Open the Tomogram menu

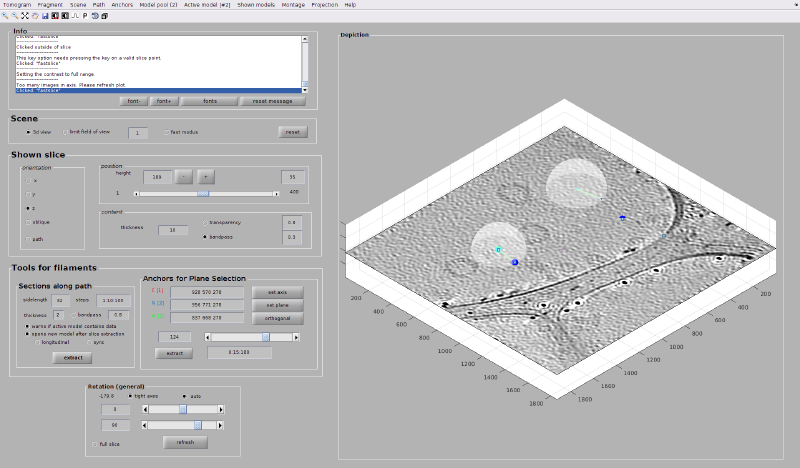pos(17,5)
